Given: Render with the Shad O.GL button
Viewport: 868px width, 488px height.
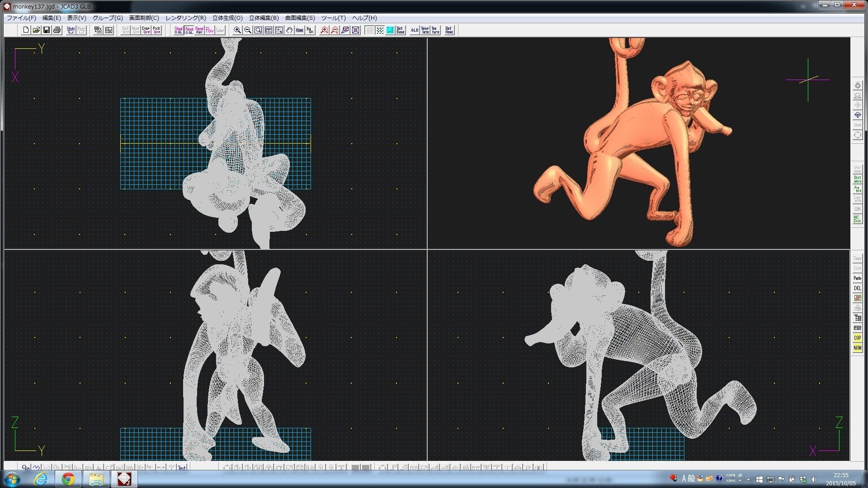Looking at the screenshot, I should pyautogui.click(x=179, y=30).
